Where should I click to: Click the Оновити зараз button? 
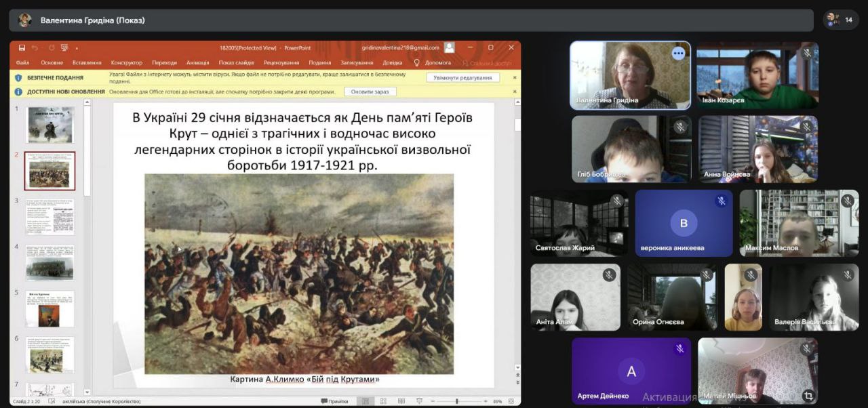[x=370, y=91]
